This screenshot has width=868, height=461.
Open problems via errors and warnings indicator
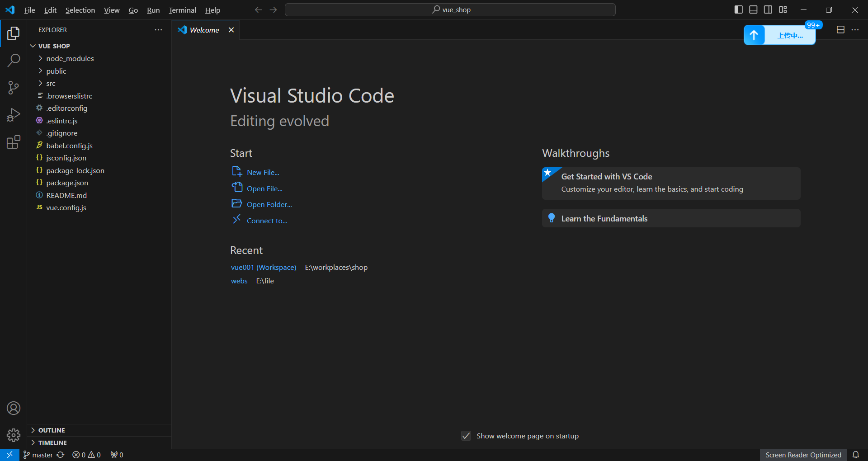[87, 455]
